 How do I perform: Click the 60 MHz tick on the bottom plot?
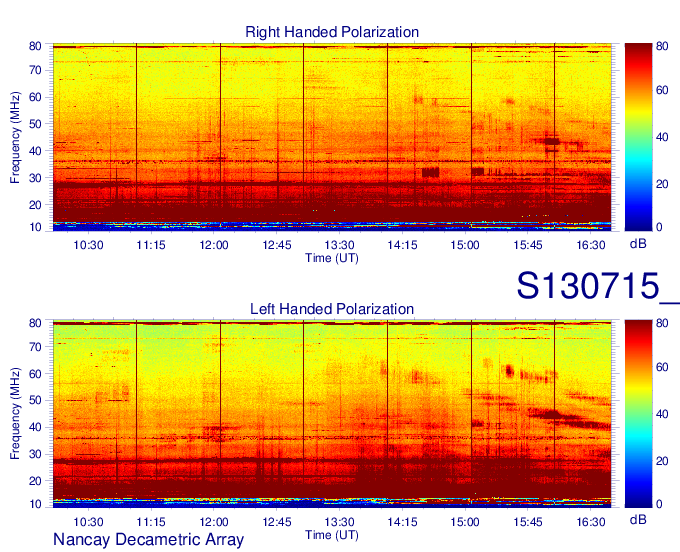pyautogui.click(x=35, y=374)
